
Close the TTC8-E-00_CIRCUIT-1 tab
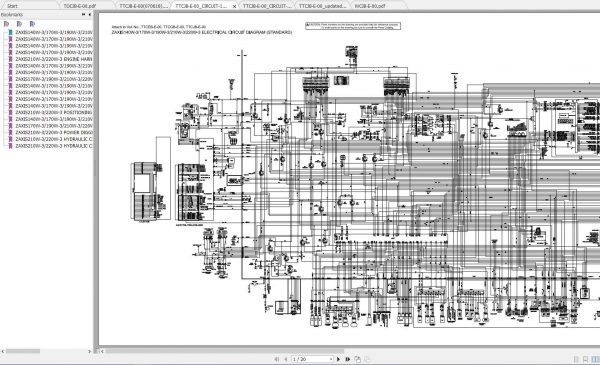[x=234, y=6]
